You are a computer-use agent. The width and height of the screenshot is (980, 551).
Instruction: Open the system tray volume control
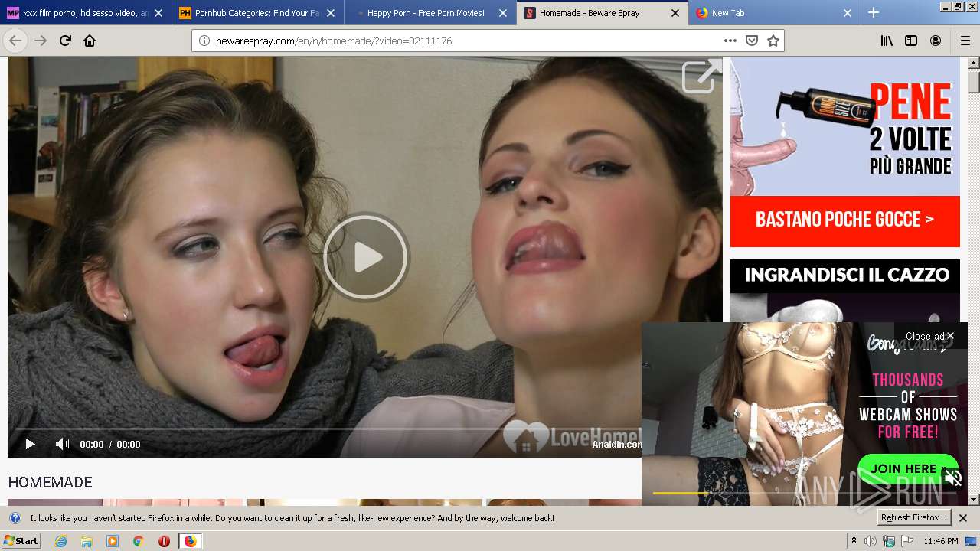[871, 541]
